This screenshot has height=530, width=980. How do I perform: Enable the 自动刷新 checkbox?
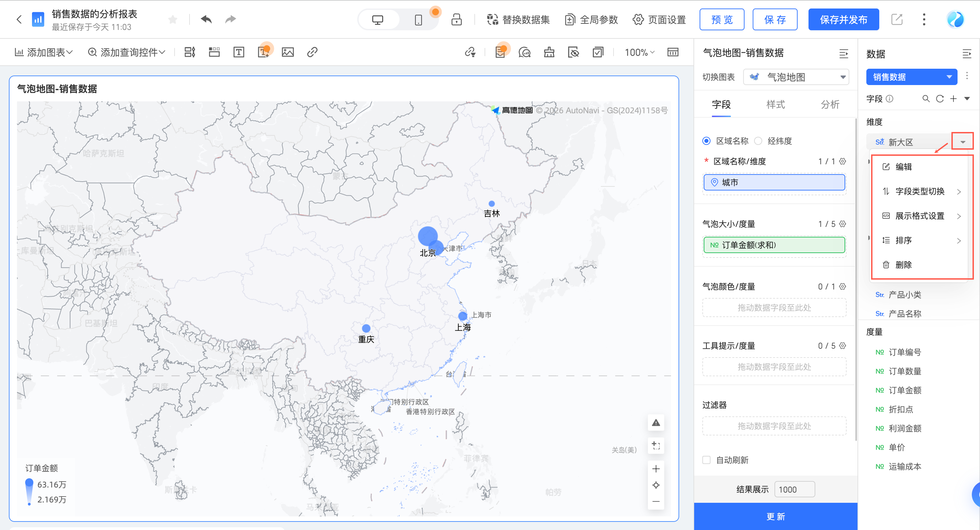706,460
